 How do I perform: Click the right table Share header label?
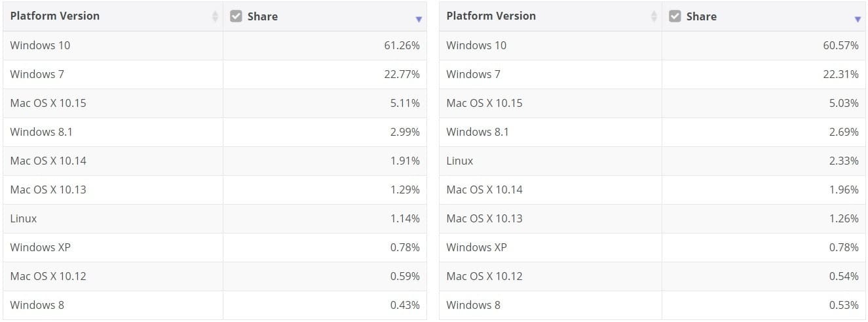click(701, 16)
